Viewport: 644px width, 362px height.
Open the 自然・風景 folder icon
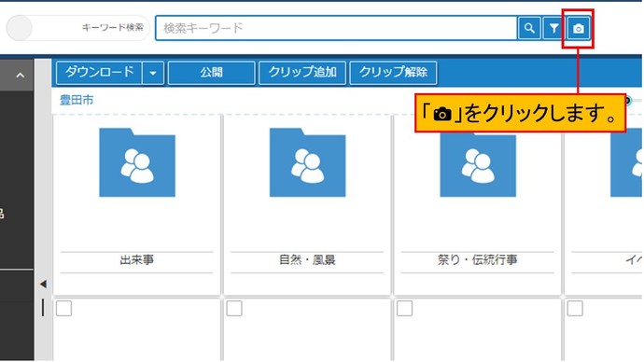click(x=308, y=162)
